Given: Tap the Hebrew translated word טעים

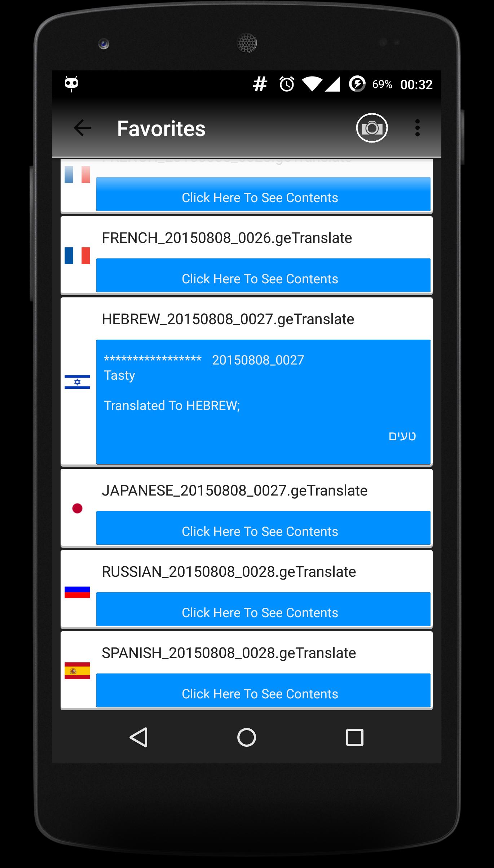Looking at the screenshot, I should pos(402,436).
